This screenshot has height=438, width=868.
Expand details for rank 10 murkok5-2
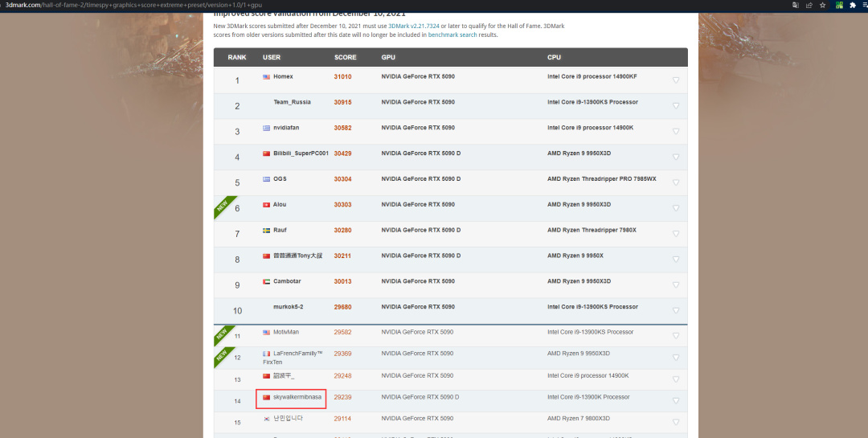(x=675, y=310)
